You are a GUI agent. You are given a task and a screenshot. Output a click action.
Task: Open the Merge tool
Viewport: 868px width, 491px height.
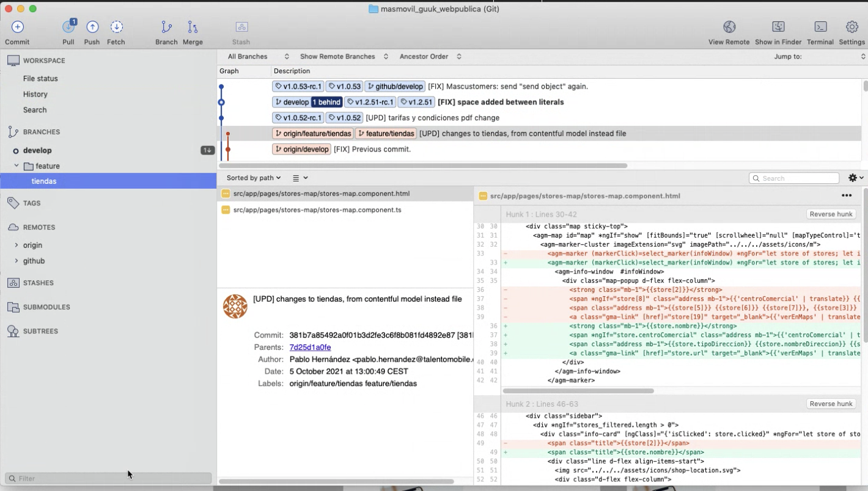click(x=193, y=27)
